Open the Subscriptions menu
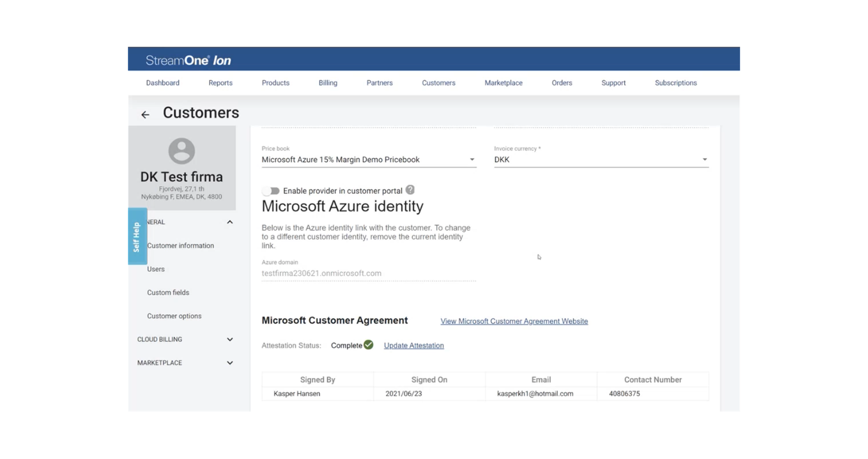The width and height of the screenshot is (868, 459). 676,83
